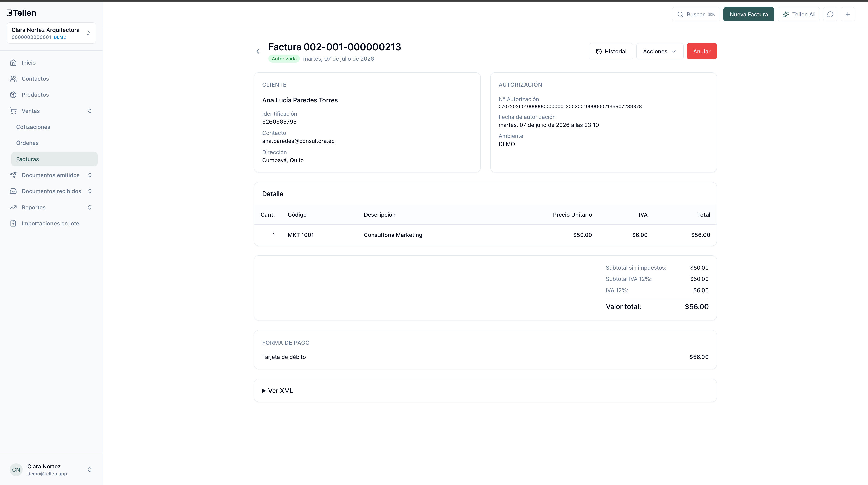The width and height of the screenshot is (868, 485).
Task: Open the Historial button
Action: pyautogui.click(x=611, y=51)
